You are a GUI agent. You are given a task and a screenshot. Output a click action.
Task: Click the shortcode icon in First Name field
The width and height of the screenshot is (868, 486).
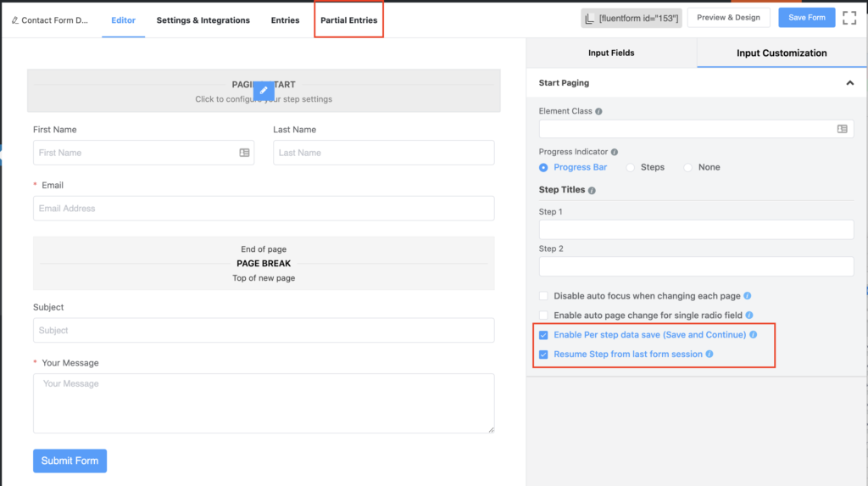point(244,153)
